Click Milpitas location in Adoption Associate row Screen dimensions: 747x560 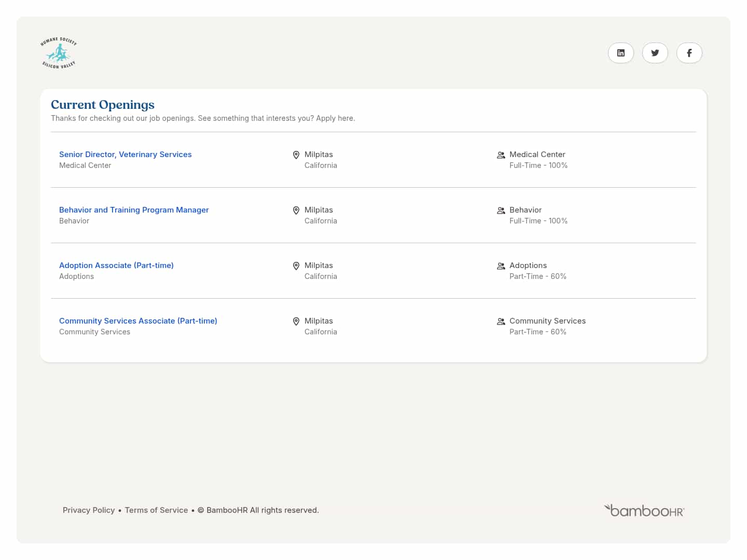pos(319,265)
